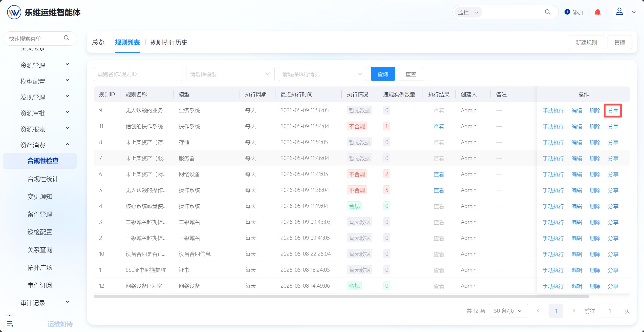The image size is (644, 332).
Task: Expand the user account chevron
Action: click(x=634, y=12)
